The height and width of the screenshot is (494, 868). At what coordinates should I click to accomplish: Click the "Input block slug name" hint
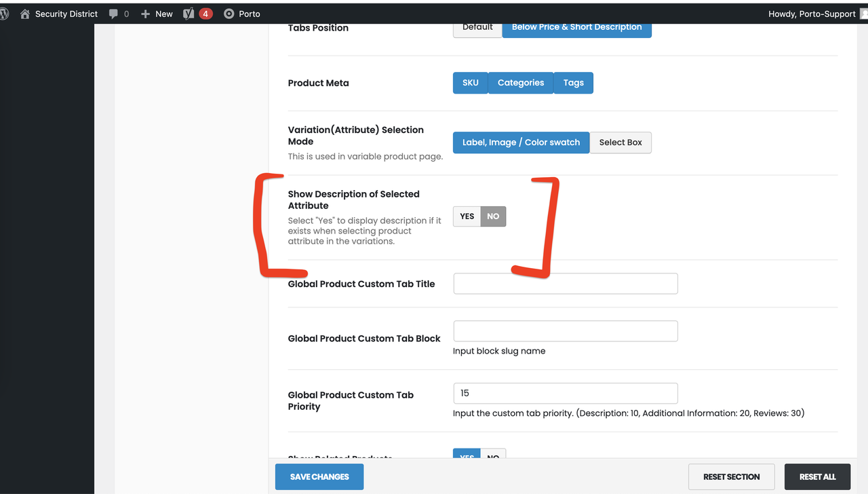(x=499, y=351)
